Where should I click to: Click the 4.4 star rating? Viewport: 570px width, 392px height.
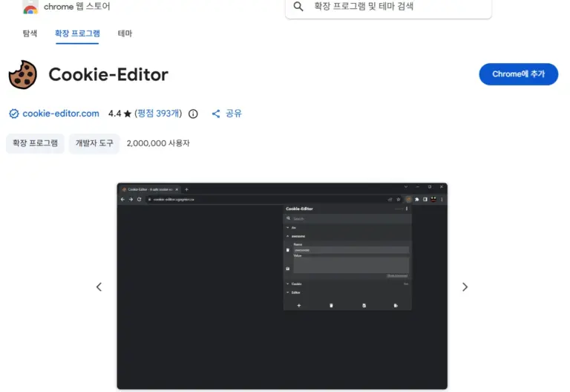[x=119, y=114]
